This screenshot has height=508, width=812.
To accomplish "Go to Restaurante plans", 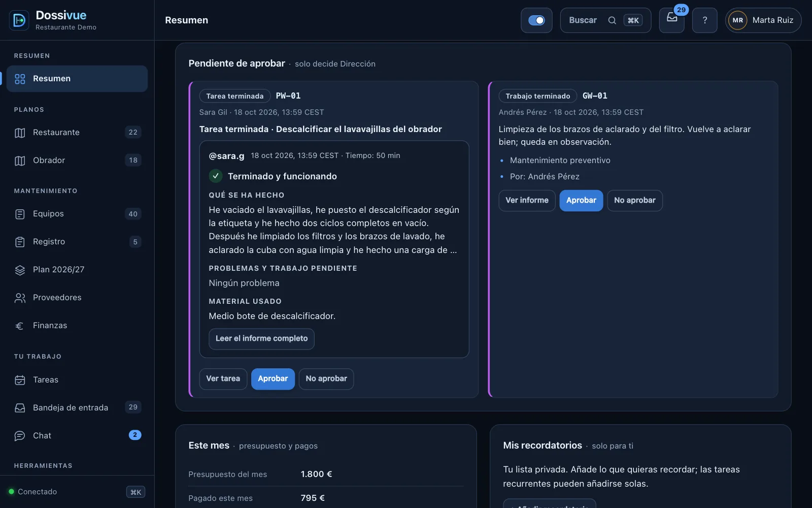I will 77,133.
